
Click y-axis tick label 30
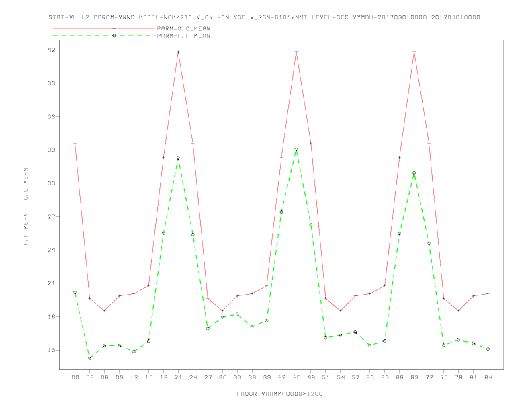51,183
